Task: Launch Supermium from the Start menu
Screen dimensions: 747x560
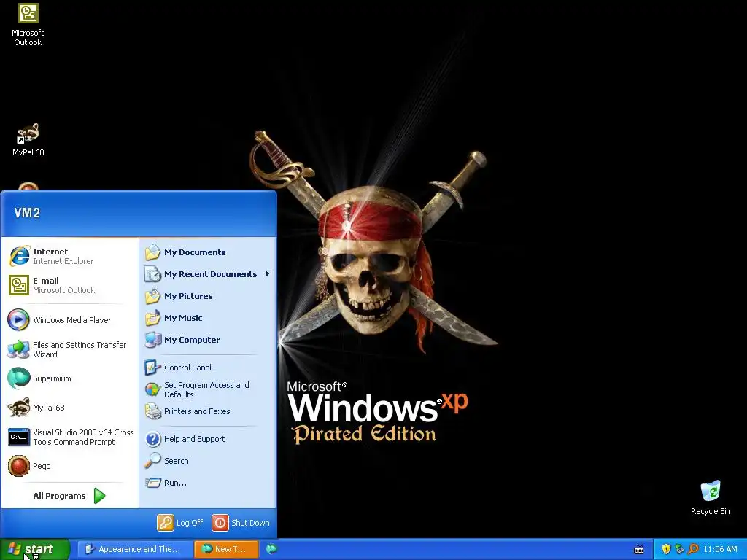Action: [x=69, y=378]
